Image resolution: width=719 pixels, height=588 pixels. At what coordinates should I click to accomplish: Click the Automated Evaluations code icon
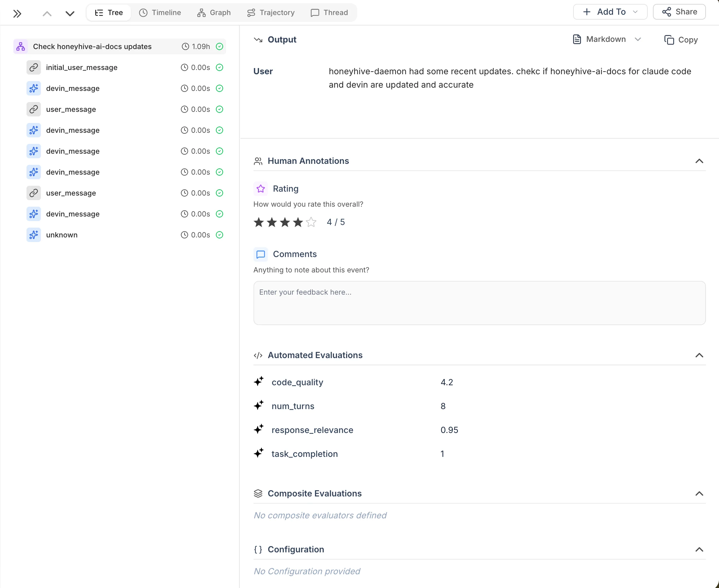[x=258, y=355]
